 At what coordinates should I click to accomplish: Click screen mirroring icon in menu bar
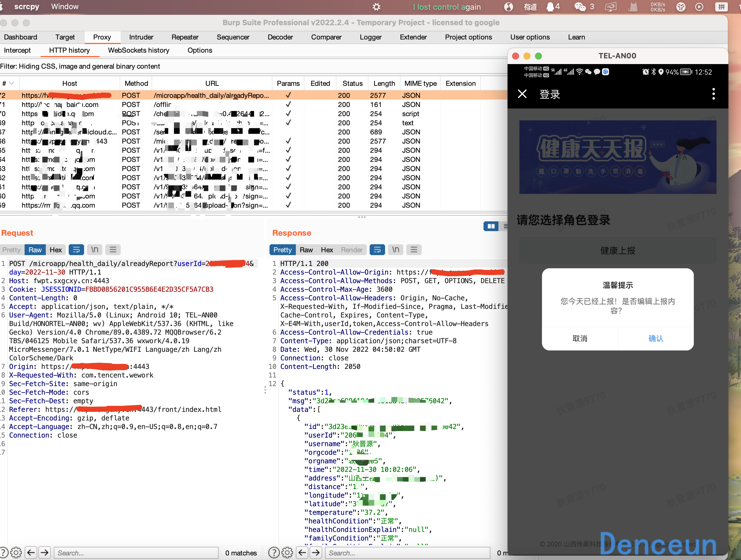pos(611,7)
